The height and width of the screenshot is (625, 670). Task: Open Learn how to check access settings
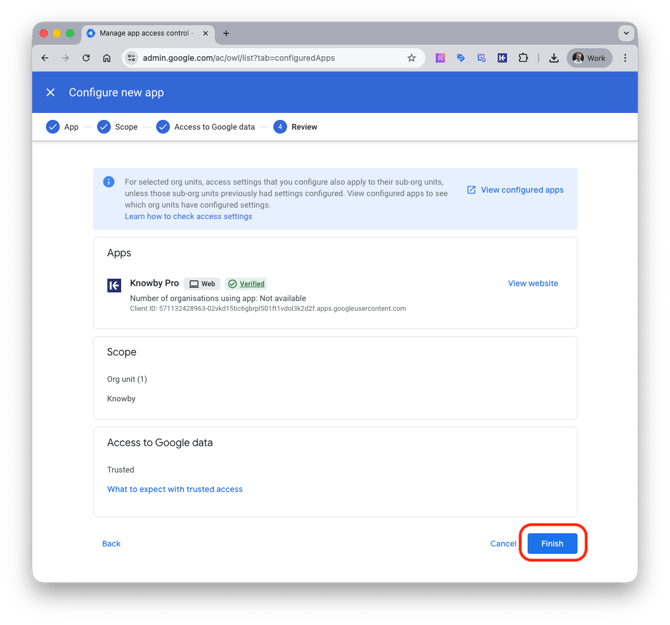[x=188, y=216]
